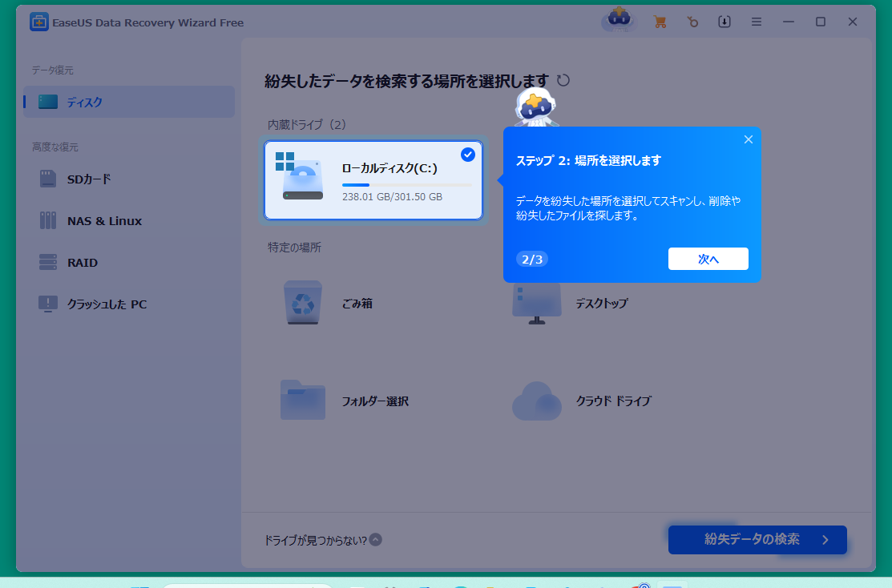Close the EaseUS window
This screenshot has height=588, width=892.
852,22
